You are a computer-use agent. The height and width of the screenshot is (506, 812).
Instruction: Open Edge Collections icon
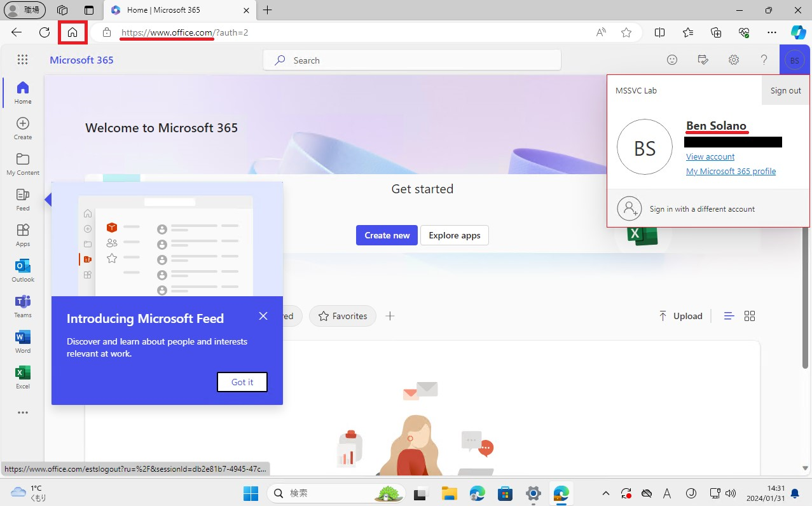pyautogui.click(x=716, y=32)
